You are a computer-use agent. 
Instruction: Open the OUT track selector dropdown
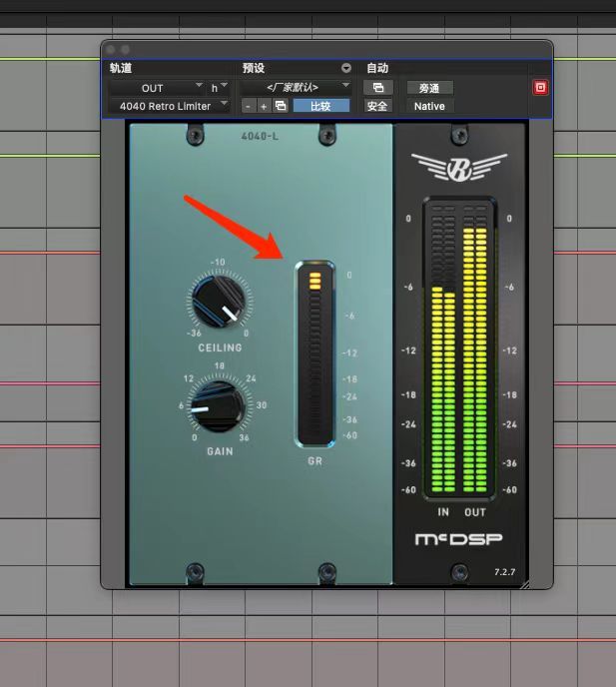(x=157, y=88)
